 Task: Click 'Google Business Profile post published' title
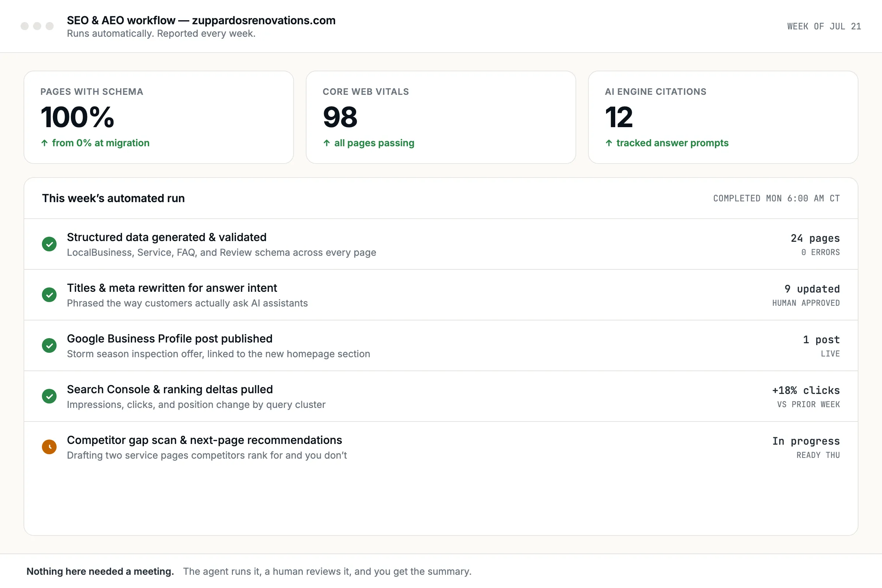(169, 338)
